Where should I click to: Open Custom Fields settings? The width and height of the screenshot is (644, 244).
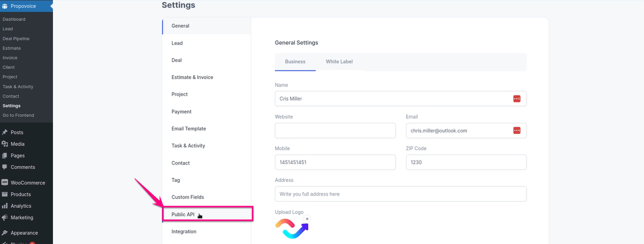click(206, 197)
